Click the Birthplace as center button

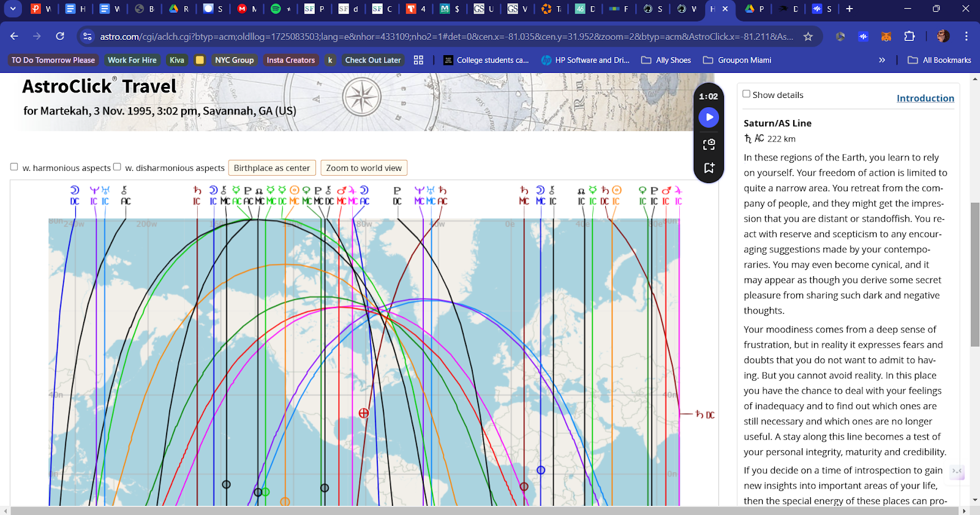click(272, 168)
